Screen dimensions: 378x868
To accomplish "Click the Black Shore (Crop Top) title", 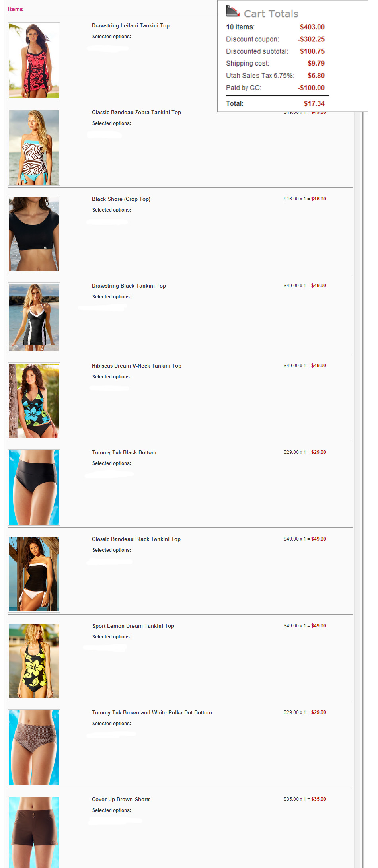I will point(121,199).
